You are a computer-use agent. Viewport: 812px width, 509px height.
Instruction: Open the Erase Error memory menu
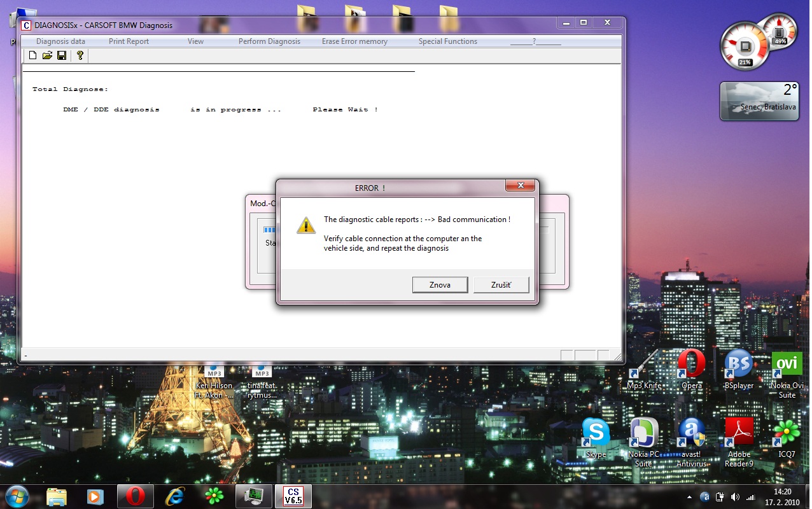tap(354, 41)
